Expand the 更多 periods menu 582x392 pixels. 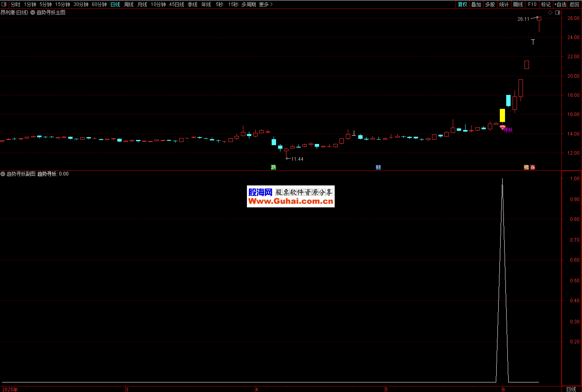(266, 4)
